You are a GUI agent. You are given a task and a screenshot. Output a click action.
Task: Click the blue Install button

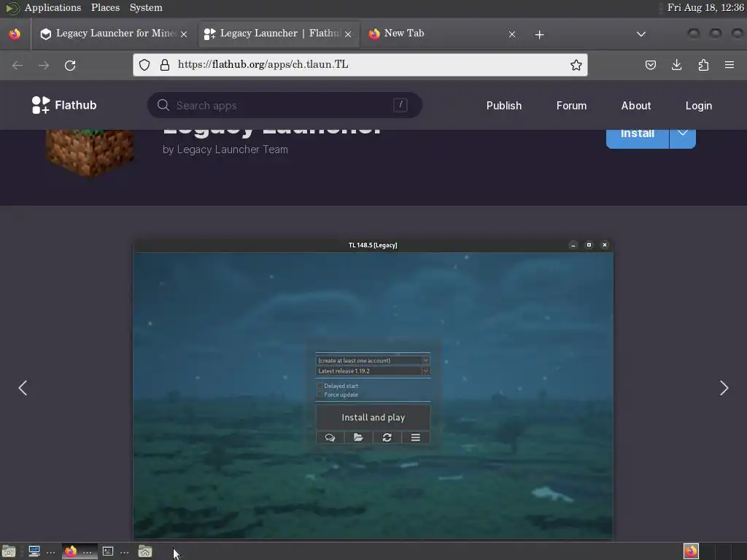coord(638,136)
